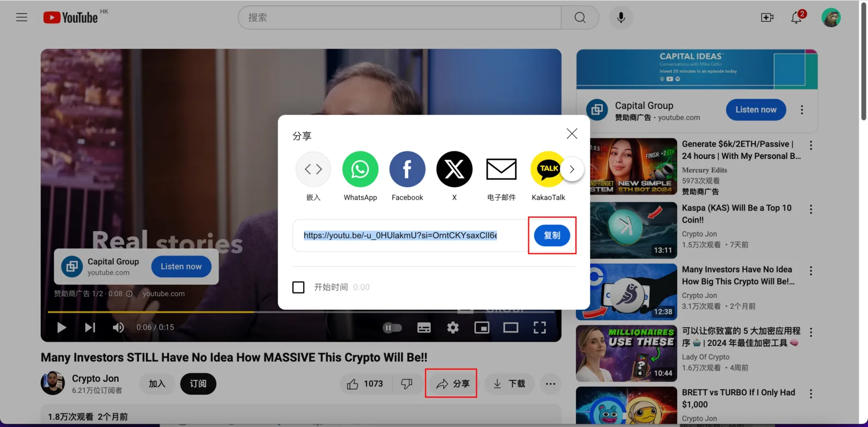Image resolution: width=868 pixels, height=427 pixels.
Task: Open options for Many Investors Have No Idea video
Action: click(811, 271)
